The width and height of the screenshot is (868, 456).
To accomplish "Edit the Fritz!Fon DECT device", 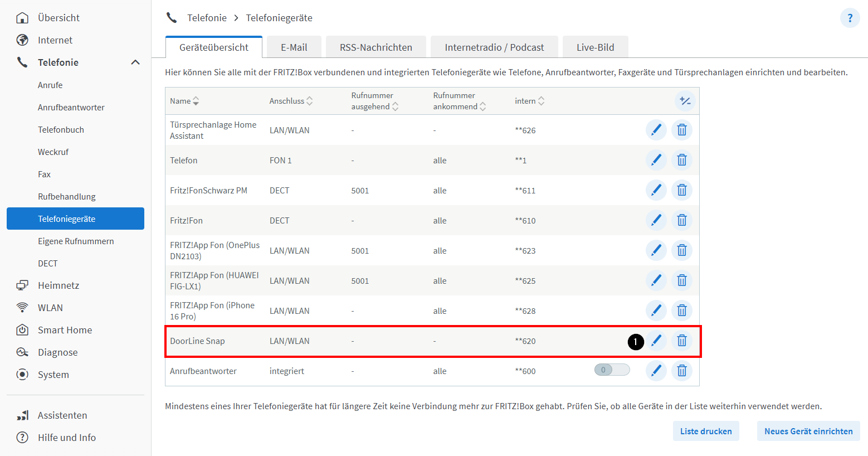I will point(656,220).
